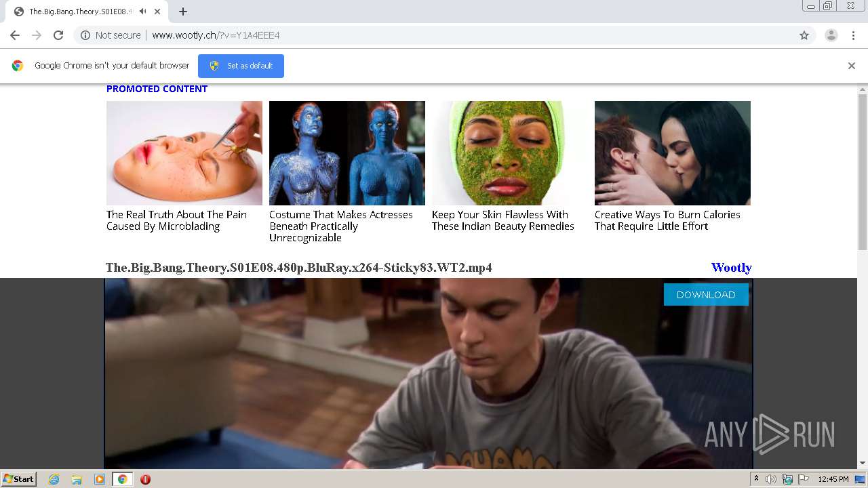The height and width of the screenshot is (488, 868).
Task: Bookmark this page with the star
Action: [x=804, y=35]
